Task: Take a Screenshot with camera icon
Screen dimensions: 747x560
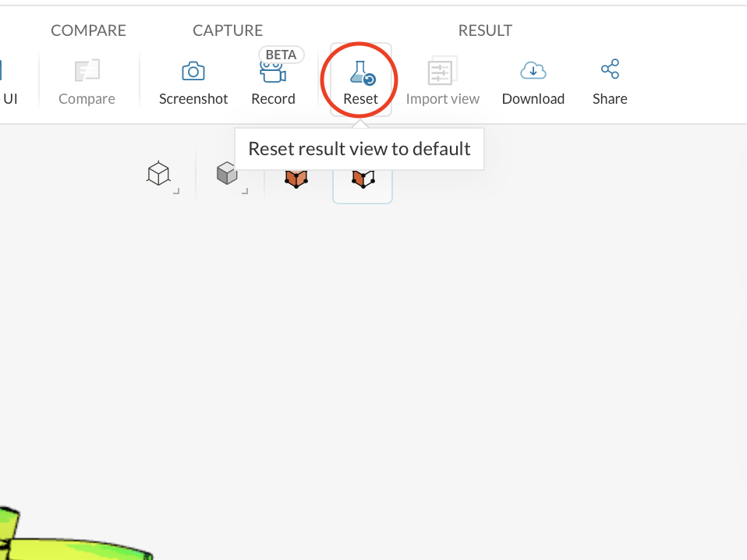Action: (193, 72)
